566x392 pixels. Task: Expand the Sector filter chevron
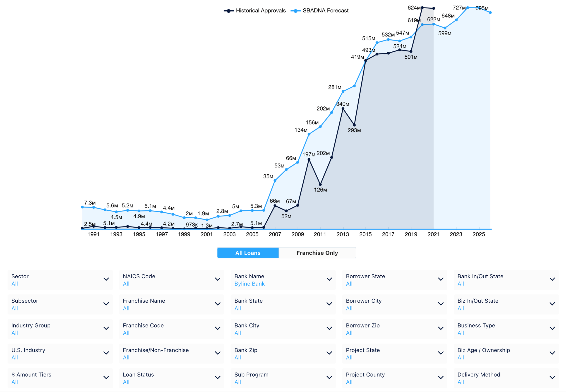pos(106,279)
